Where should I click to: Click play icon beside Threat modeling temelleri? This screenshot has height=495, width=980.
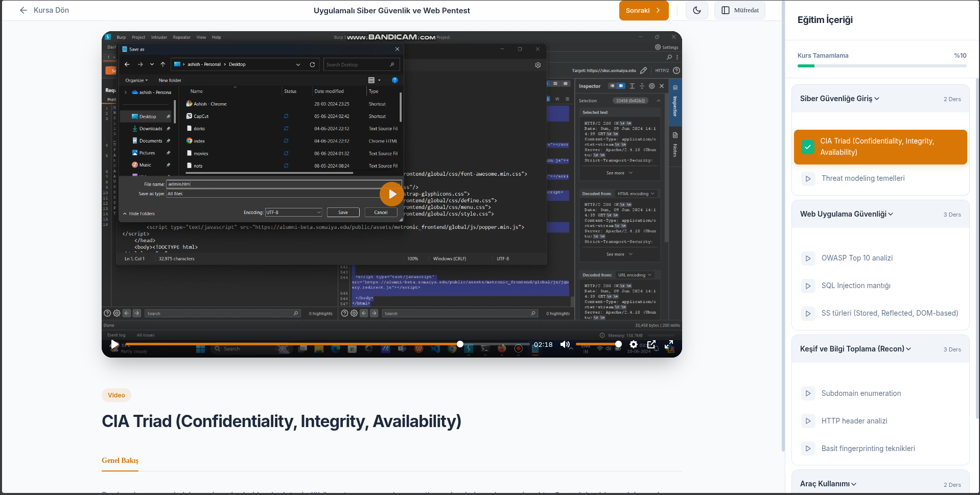[x=808, y=179]
